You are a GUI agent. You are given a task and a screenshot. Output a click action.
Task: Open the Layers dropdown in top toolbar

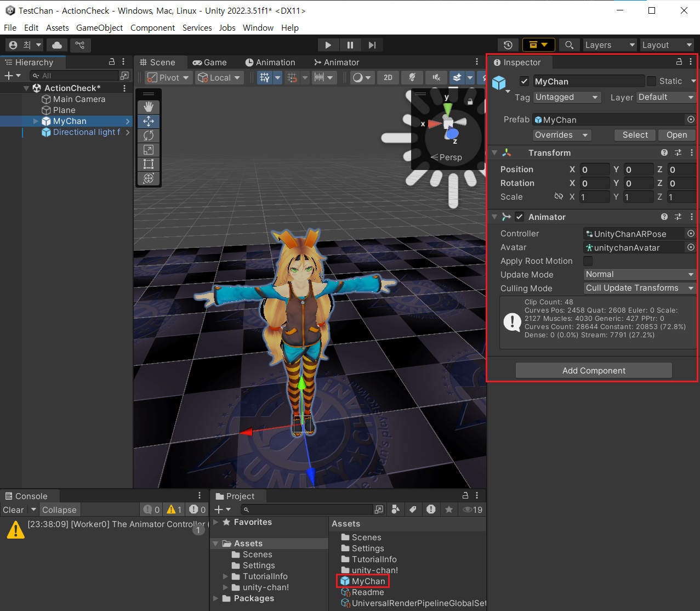610,45
